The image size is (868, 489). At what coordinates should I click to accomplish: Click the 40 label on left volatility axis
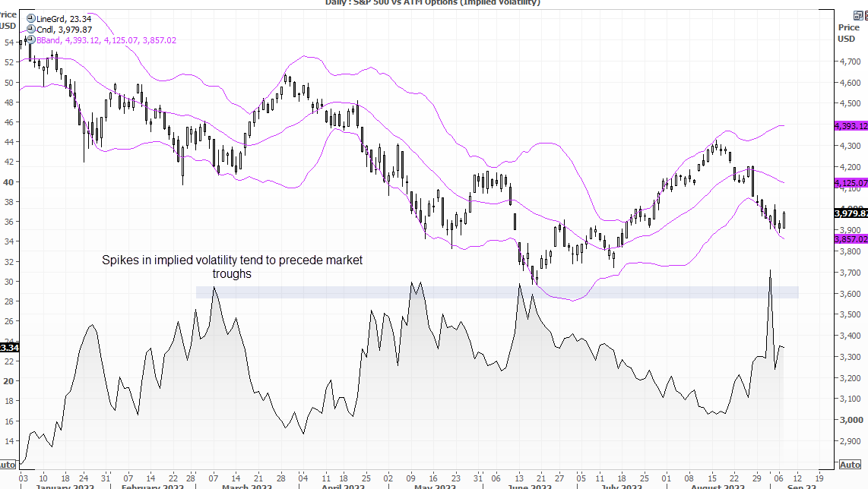tap(9, 182)
